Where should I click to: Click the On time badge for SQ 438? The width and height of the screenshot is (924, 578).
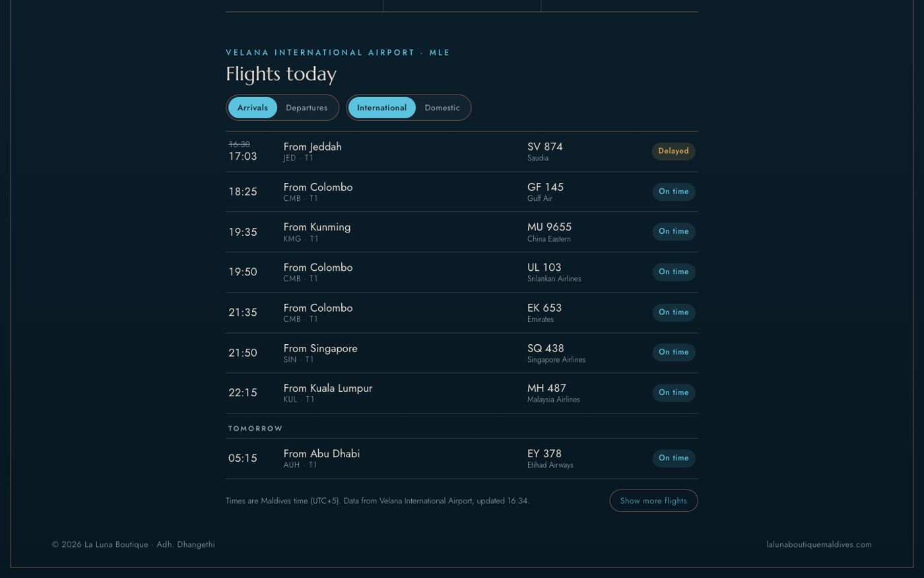[673, 352]
